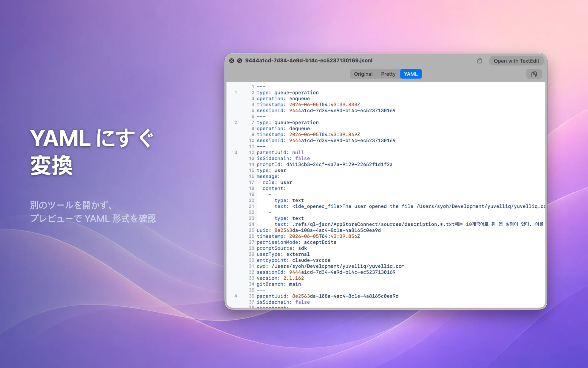The image size is (588, 368).
Task: Click record number 4 in the gutter
Action: 236,296
